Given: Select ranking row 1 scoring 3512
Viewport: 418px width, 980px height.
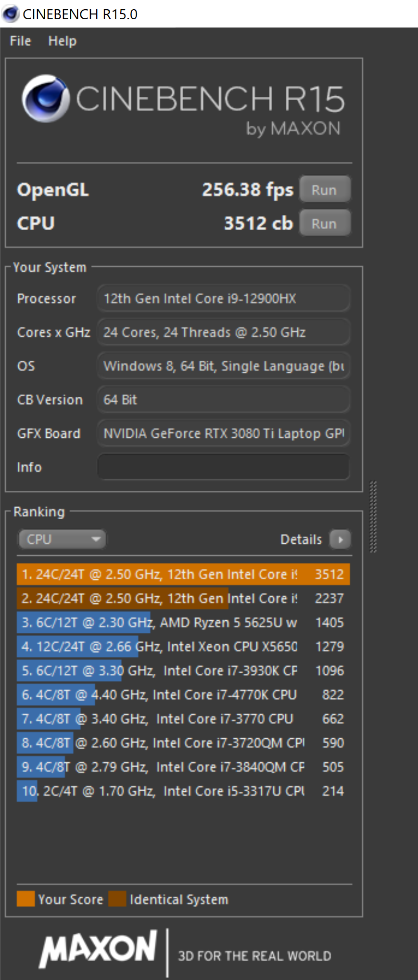Looking at the screenshot, I should pyautogui.click(x=183, y=574).
